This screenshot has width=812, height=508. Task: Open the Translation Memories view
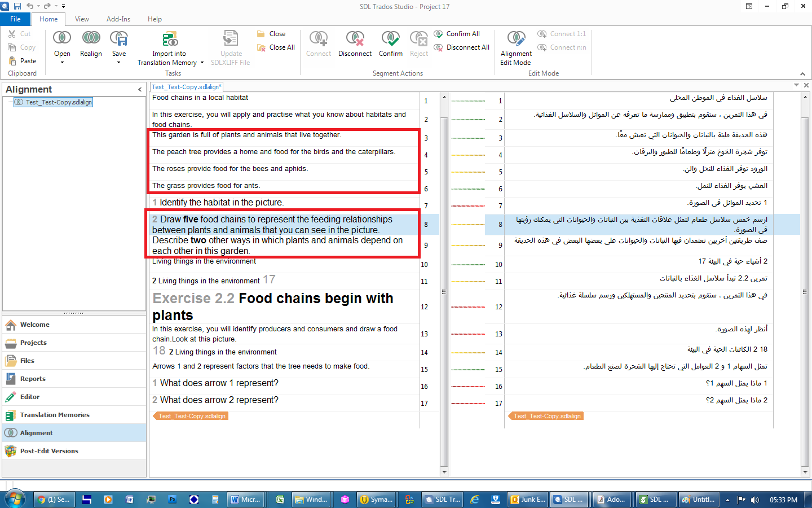74,415
